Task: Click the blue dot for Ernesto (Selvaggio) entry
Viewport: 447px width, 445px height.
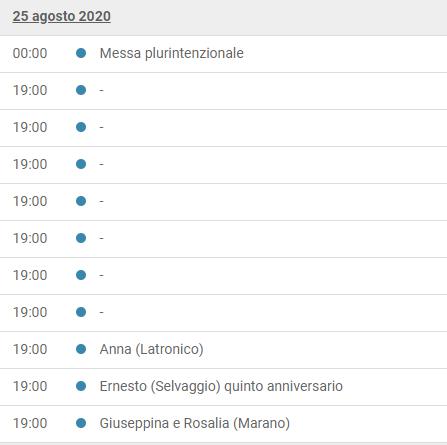Action: tap(81, 386)
